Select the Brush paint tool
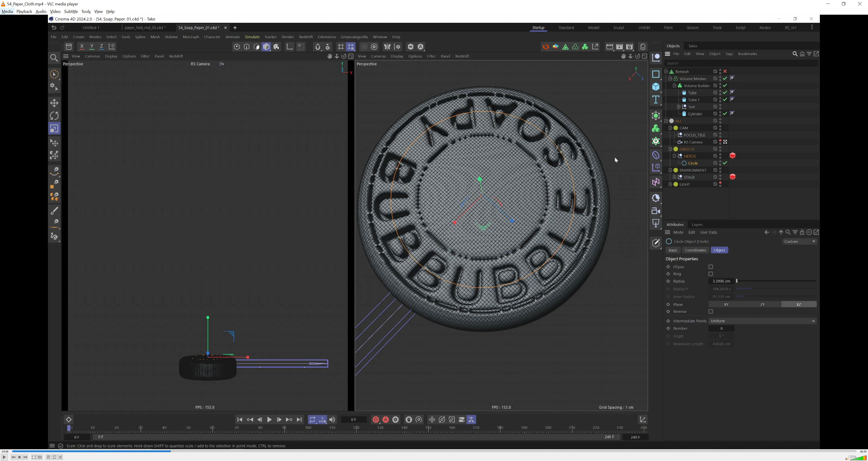Screen dimensions: 868x461 click(54, 211)
